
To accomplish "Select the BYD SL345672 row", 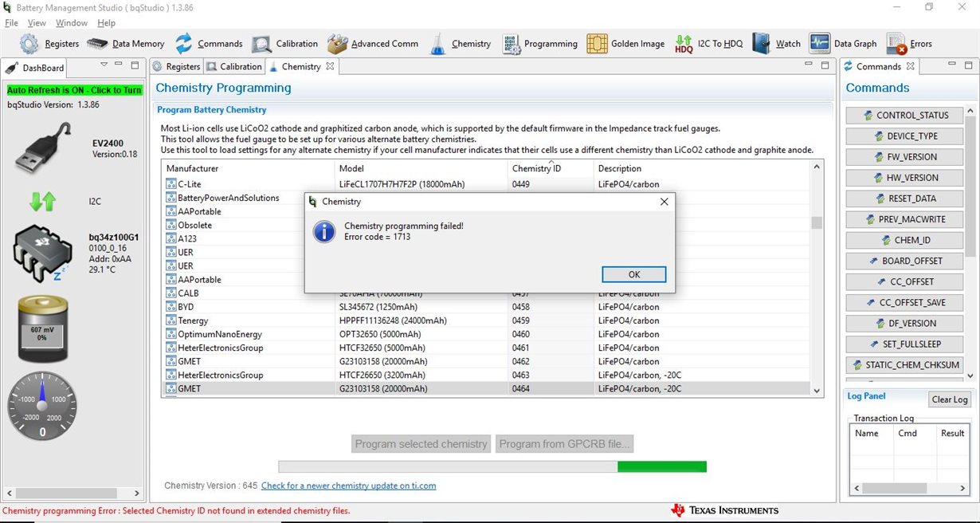I will click(485, 307).
